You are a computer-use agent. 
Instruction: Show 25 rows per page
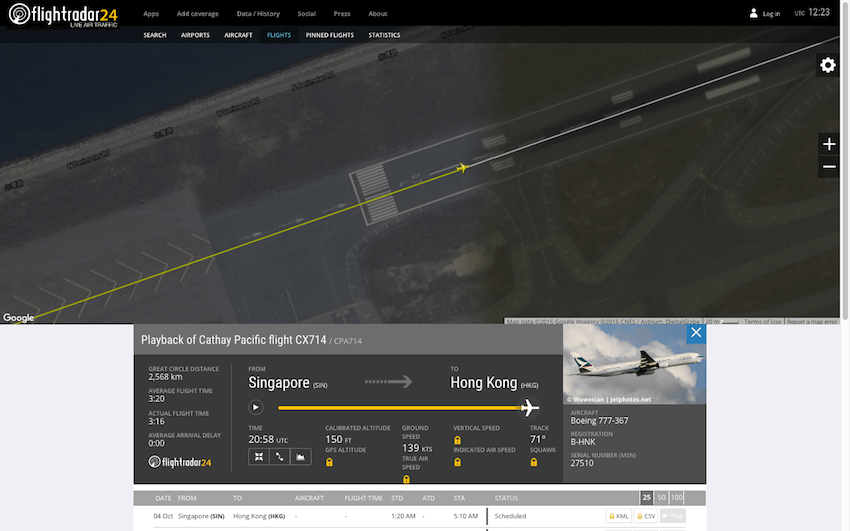[x=646, y=497]
